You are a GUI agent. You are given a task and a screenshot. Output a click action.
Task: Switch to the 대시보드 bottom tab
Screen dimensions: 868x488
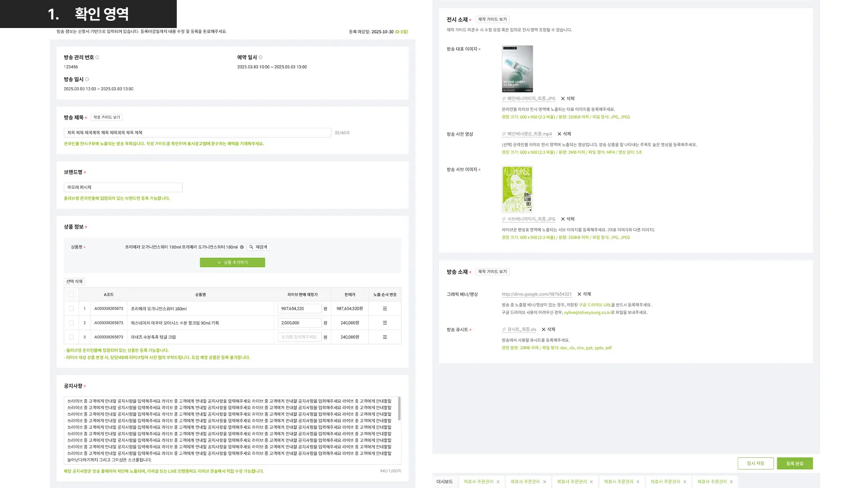point(444,482)
